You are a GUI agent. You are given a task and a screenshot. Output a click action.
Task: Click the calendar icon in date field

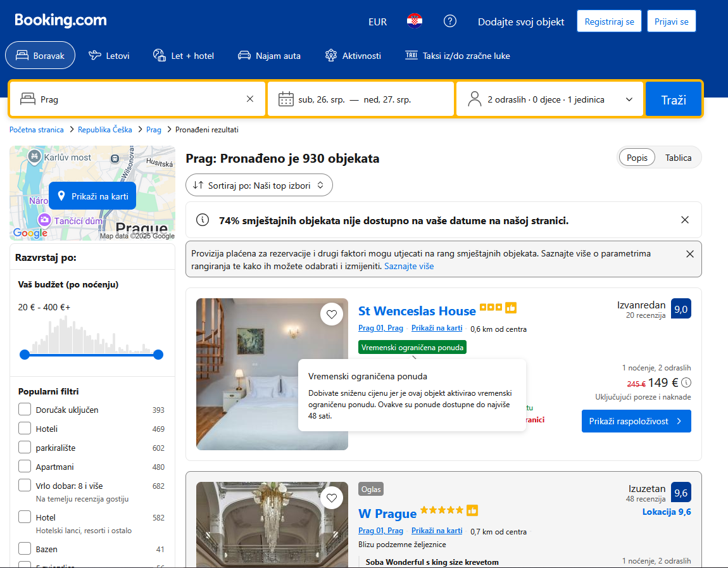coord(286,99)
